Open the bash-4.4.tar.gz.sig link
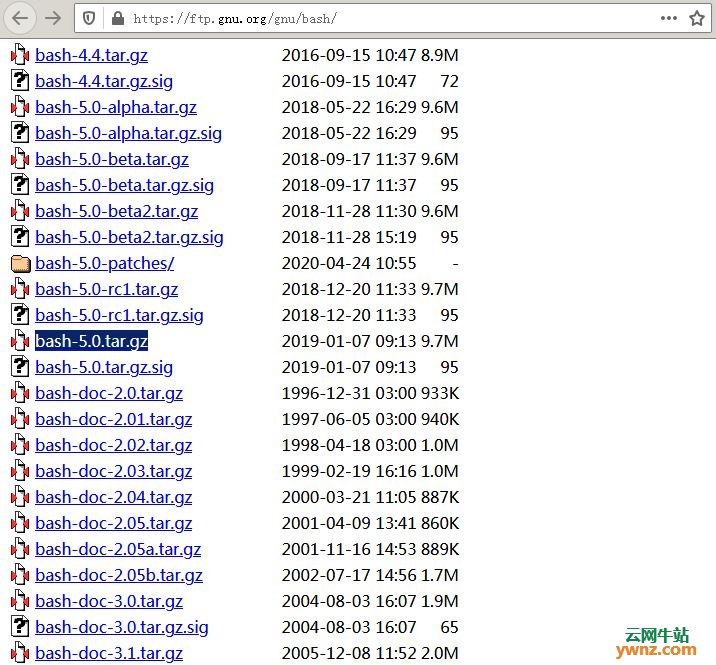The image size is (716, 665). tap(104, 82)
